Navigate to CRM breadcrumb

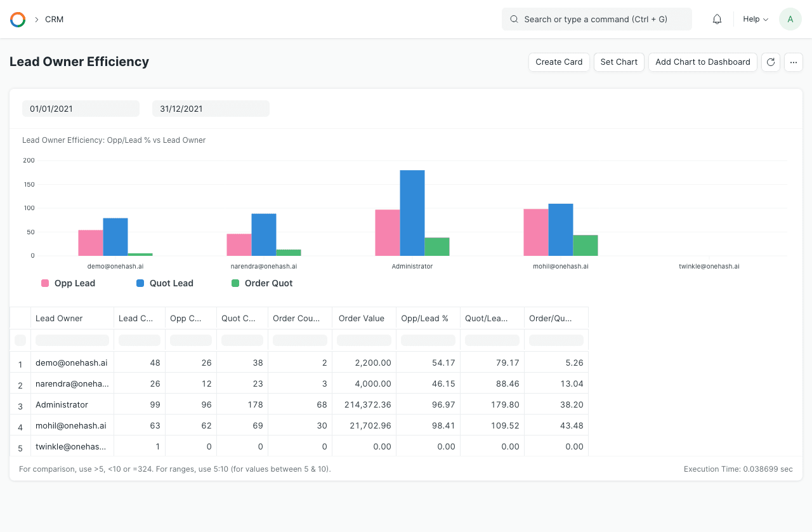tap(54, 20)
